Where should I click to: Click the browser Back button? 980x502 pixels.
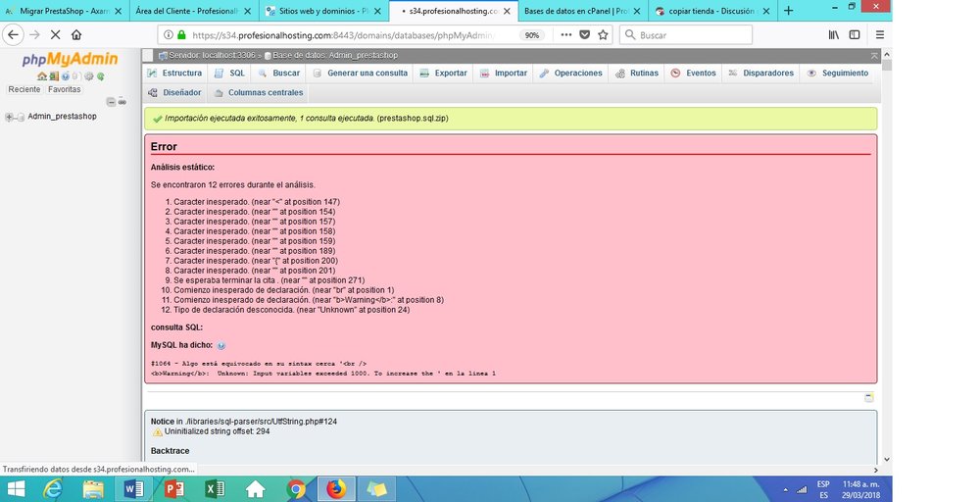point(13,35)
